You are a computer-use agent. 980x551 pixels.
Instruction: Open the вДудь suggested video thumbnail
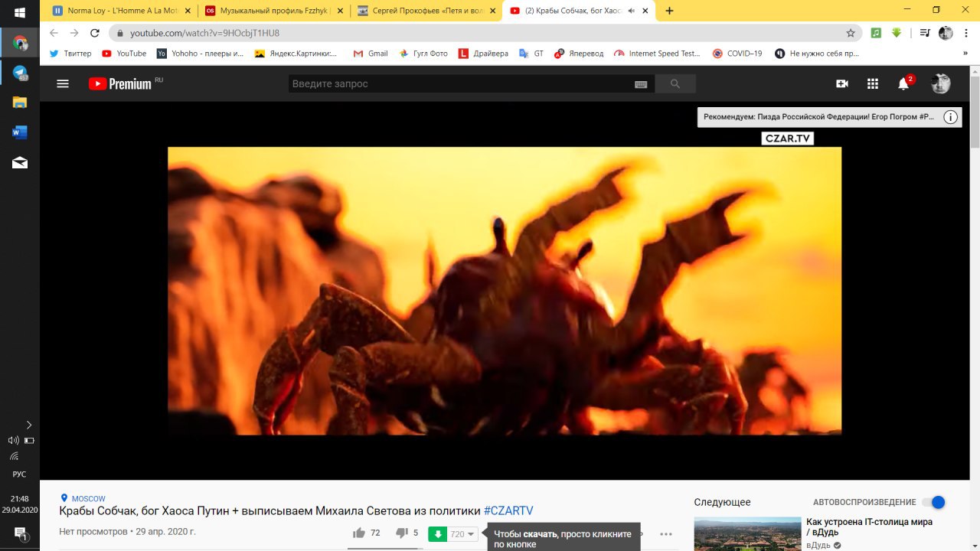coord(747,534)
